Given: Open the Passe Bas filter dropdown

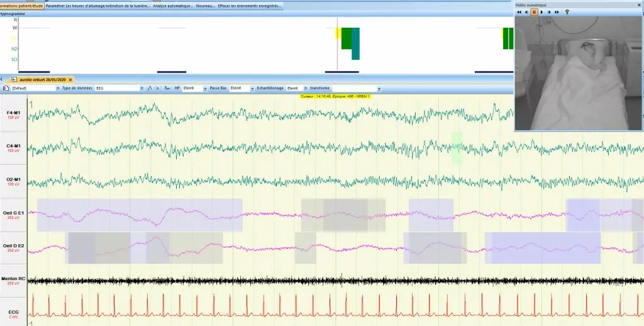Looking at the screenshot, I should click(x=252, y=89).
